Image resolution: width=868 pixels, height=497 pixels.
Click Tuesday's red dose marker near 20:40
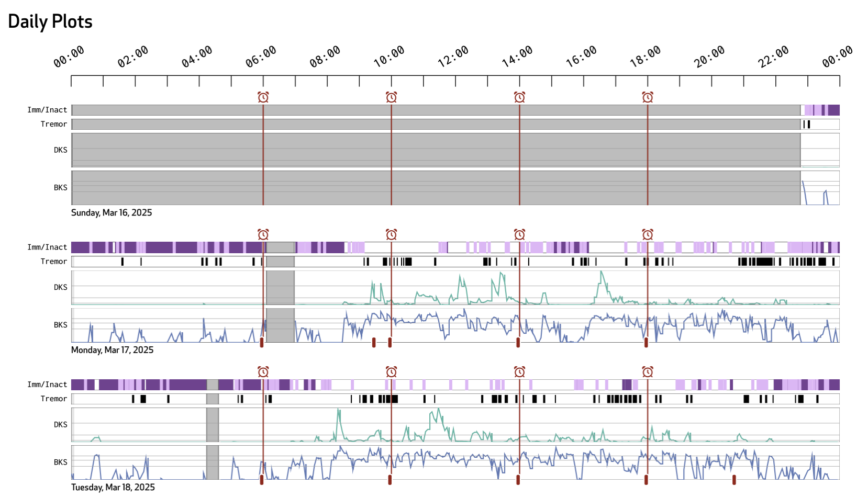tap(734, 480)
